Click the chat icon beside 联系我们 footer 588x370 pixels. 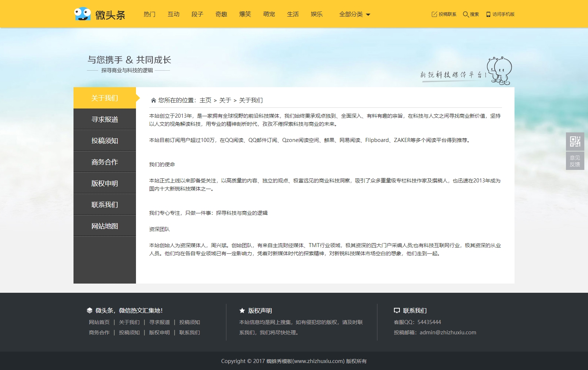(x=397, y=311)
